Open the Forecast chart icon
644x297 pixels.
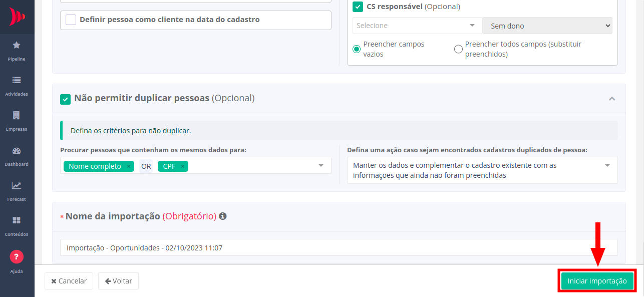[x=17, y=185]
